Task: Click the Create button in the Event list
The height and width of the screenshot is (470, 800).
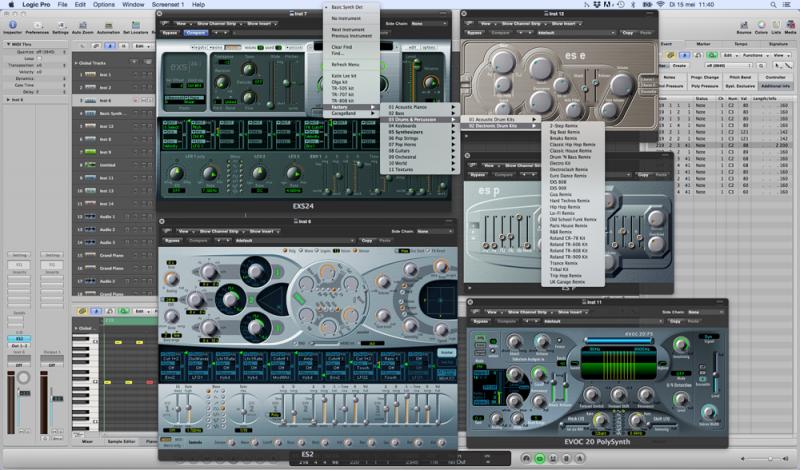Action: pyautogui.click(x=679, y=66)
